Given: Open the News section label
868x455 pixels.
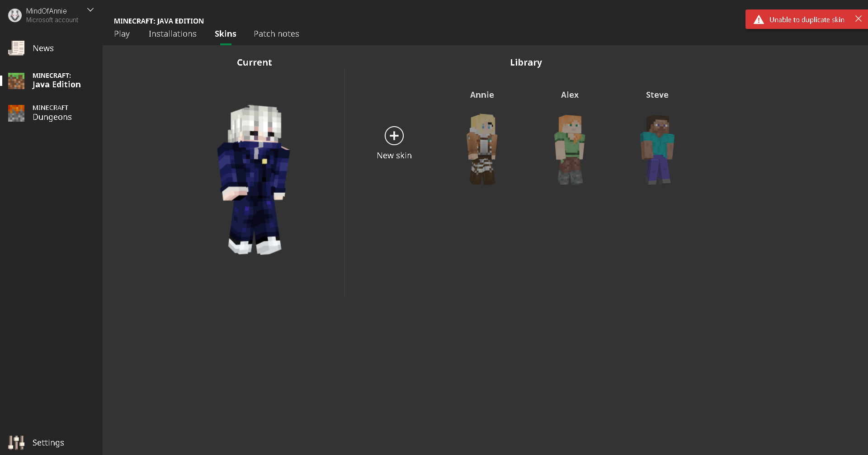Looking at the screenshot, I should [x=43, y=48].
